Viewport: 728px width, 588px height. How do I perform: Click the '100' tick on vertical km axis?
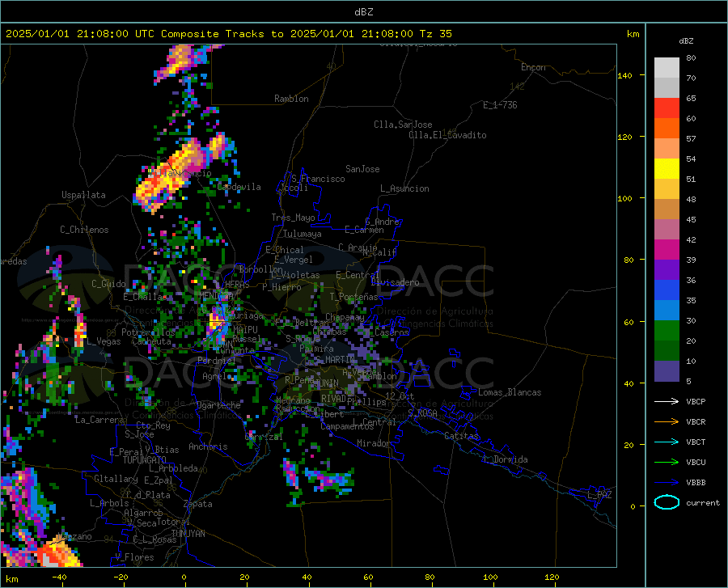click(x=625, y=199)
